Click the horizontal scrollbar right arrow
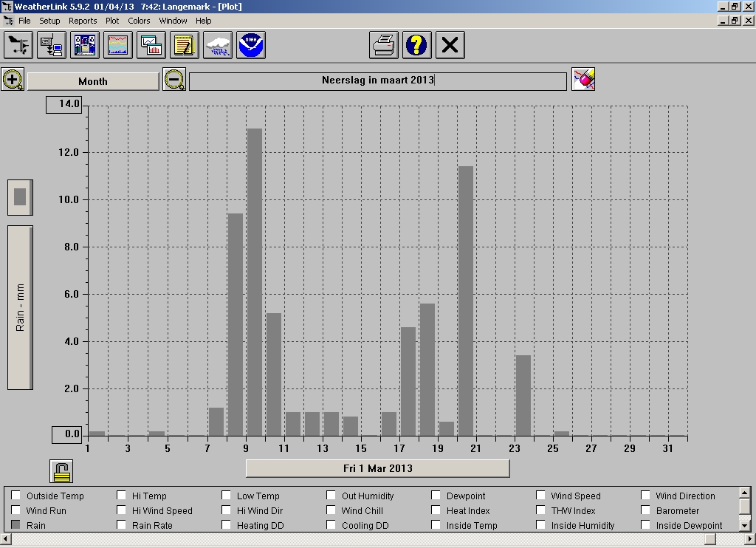 coord(749,538)
